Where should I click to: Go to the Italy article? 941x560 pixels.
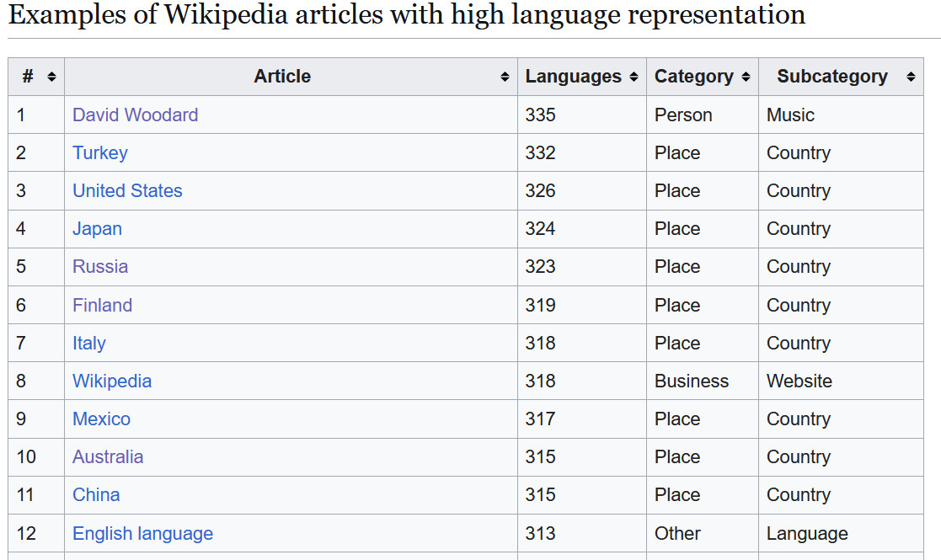(88, 343)
